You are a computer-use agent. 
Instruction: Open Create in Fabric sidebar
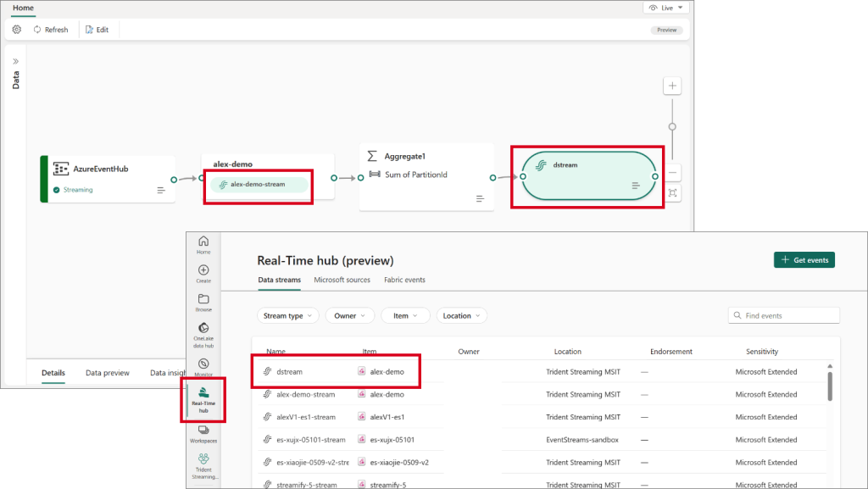203,274
